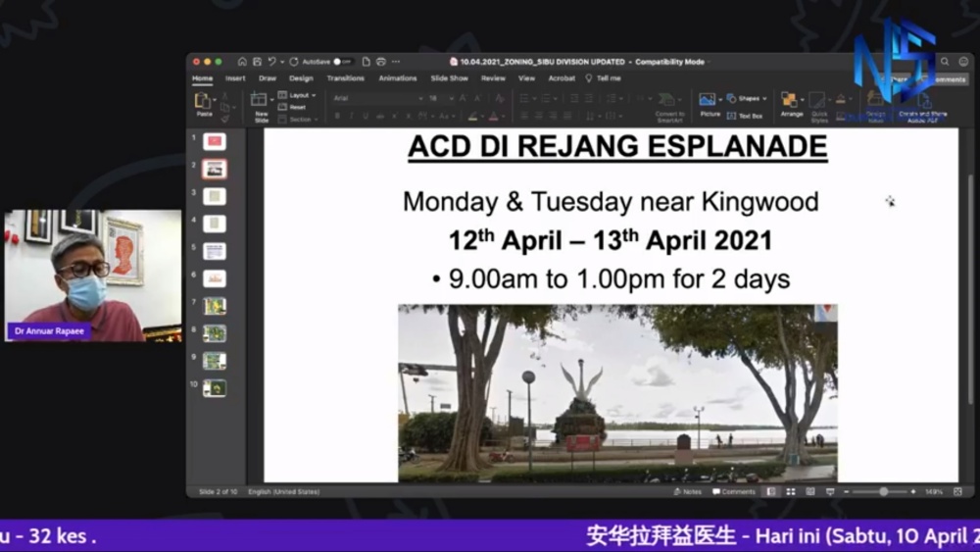Switch to the View tab

(526, 78)
